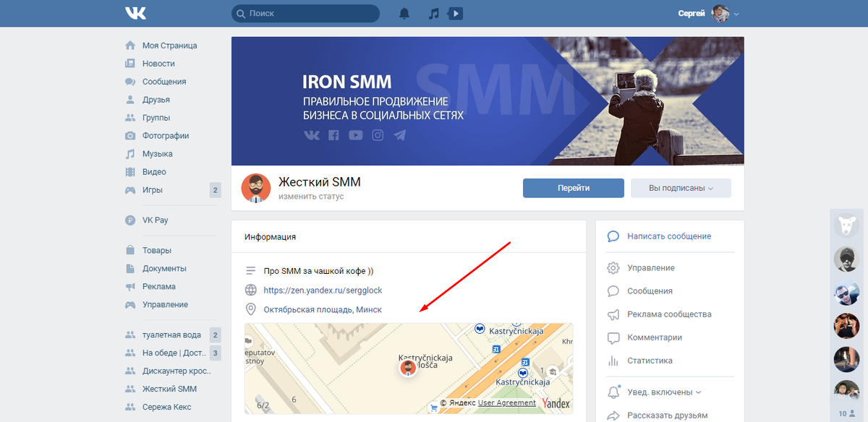868x422 pixels.
Task: Click the bell icon beside Увед. включены
Action: pos(613,392)
